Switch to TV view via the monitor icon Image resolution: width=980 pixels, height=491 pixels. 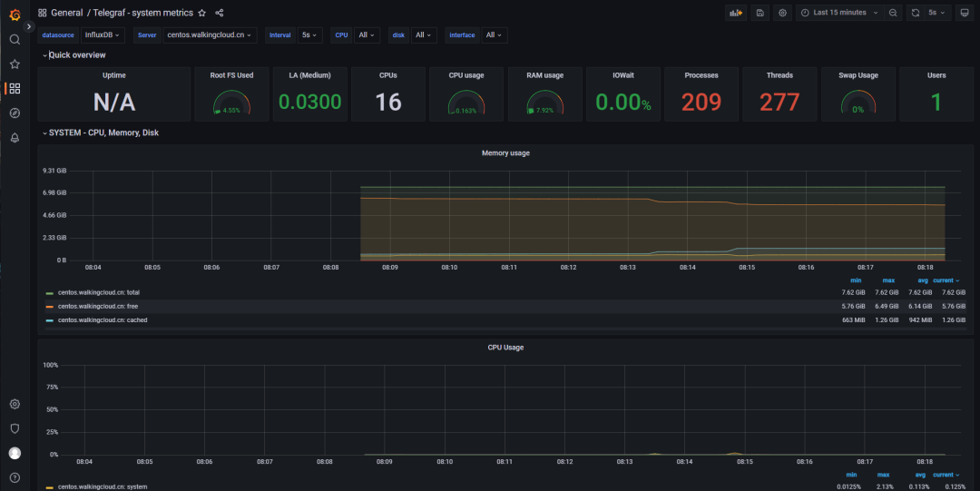964,13
